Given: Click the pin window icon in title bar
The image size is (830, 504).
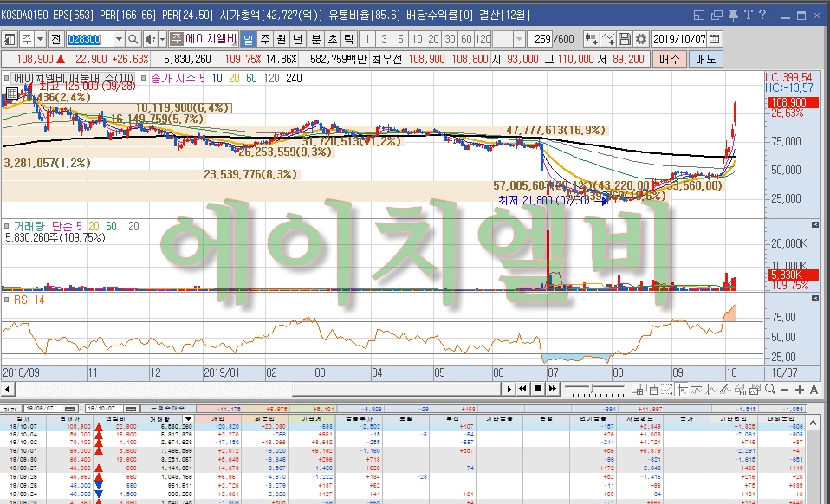Looking at the screenshot, I should coord(733,16).
